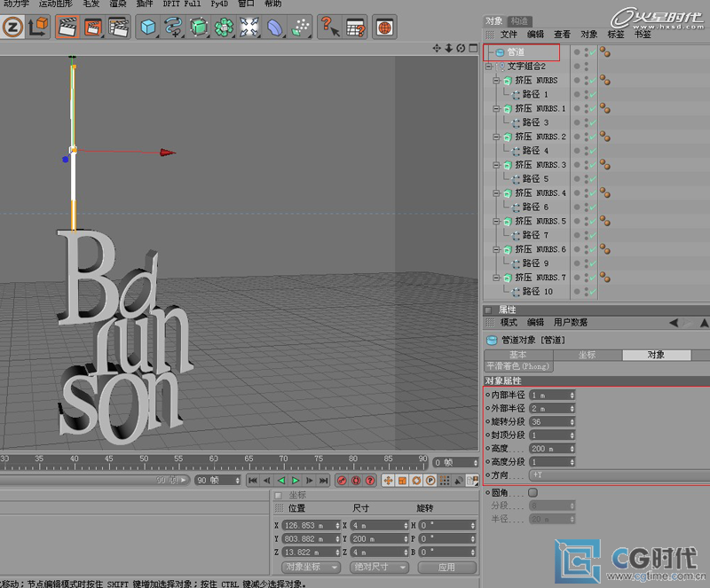
Task: Toggle green checkmark for 路径 4
Action: 593,151
